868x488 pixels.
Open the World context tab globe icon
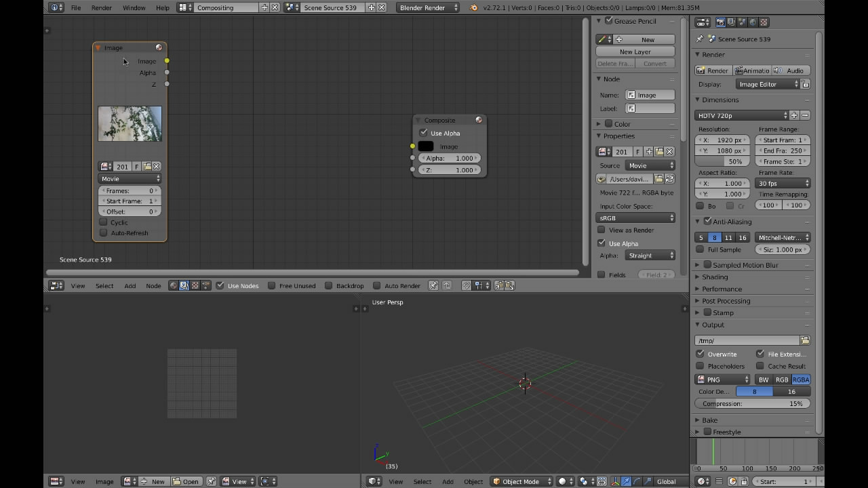[x=753, y=22]
